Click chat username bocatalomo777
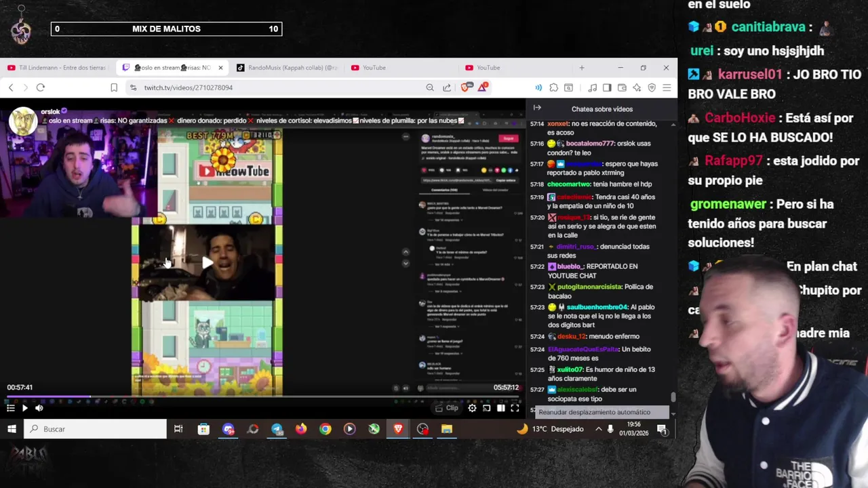The height and width of the screenshot is (488, 868). [x=591, y=144]
